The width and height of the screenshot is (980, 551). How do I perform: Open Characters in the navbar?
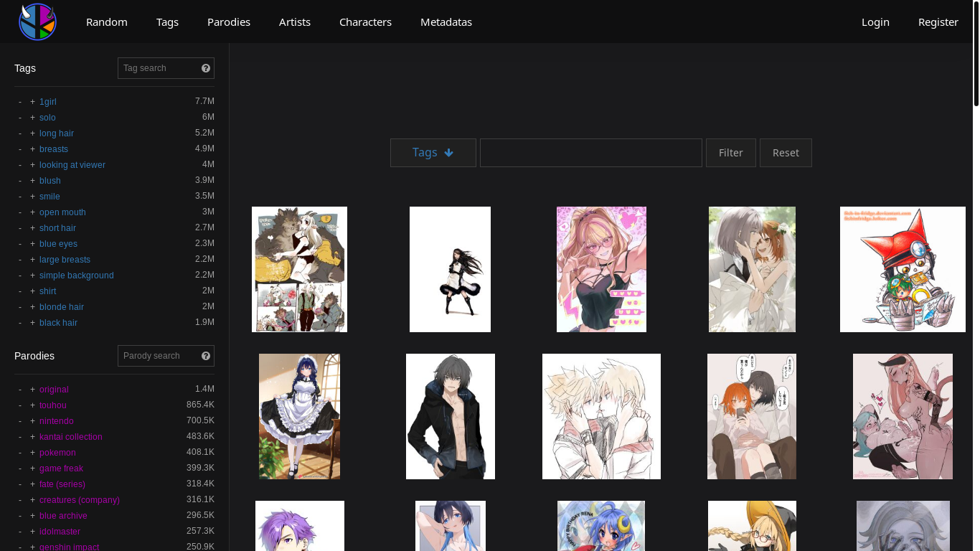365,22
